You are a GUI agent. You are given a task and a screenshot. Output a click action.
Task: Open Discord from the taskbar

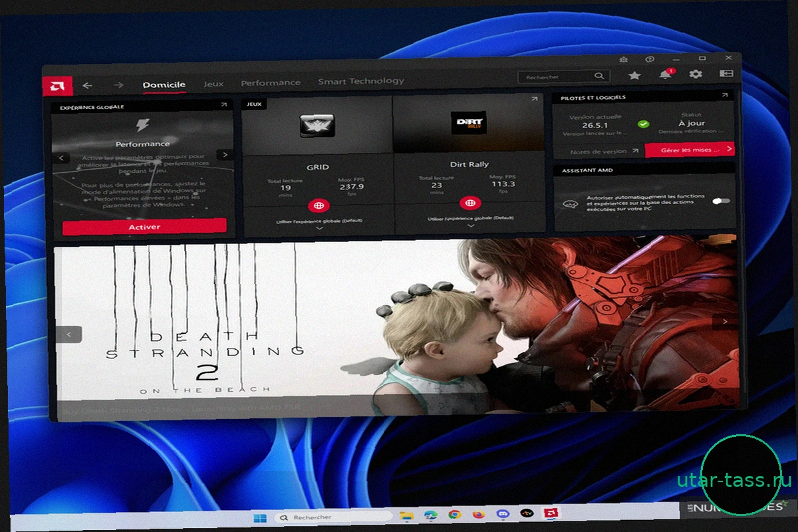(x=503, y=513)
